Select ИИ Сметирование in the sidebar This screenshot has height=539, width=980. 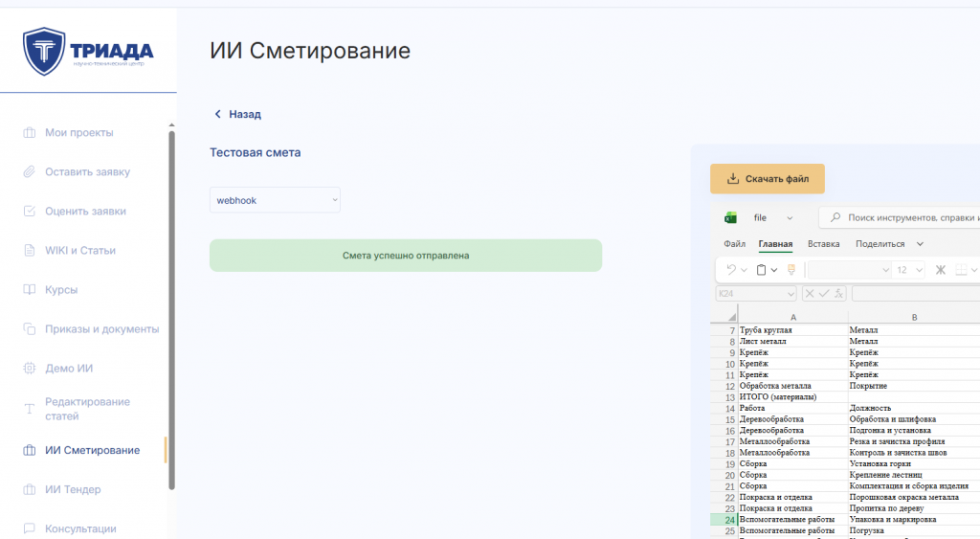pyautogui.click(x=92, y=450)
